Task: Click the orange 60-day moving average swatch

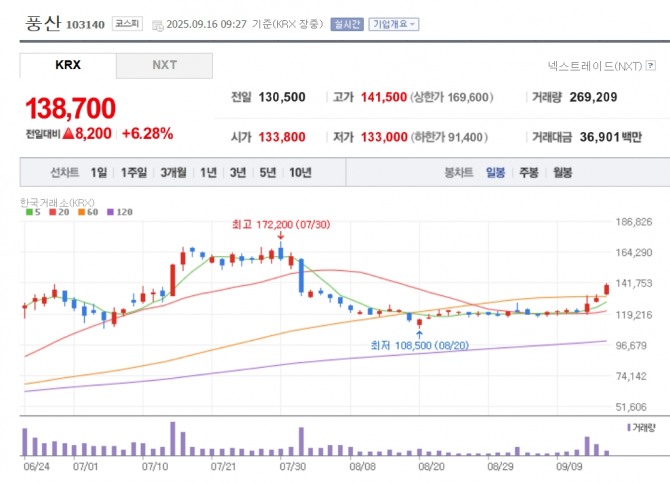Action: coord(82,212)
